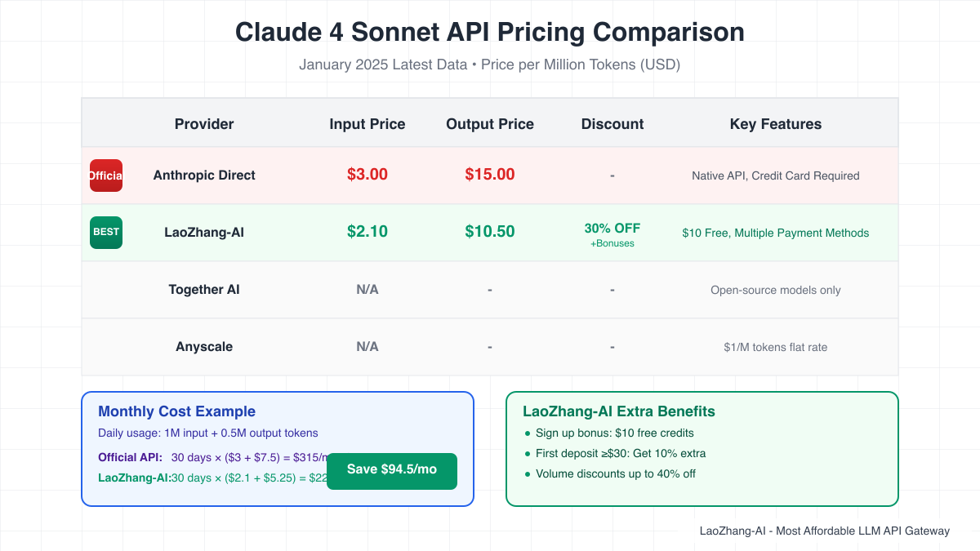This screenshot has width=980, height=551.
Task: Click the Key Features column header
Action: [776, 124]
